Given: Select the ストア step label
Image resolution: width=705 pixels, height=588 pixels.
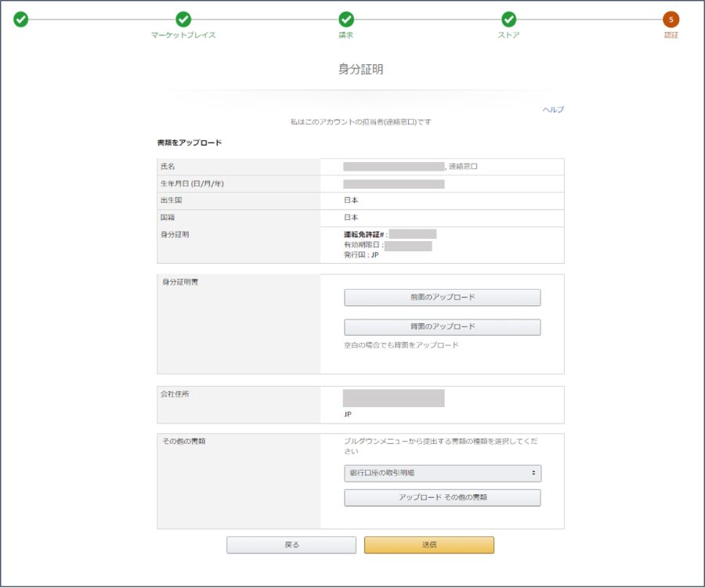Looking at the screenshot, I should click(x=508, y=35).
